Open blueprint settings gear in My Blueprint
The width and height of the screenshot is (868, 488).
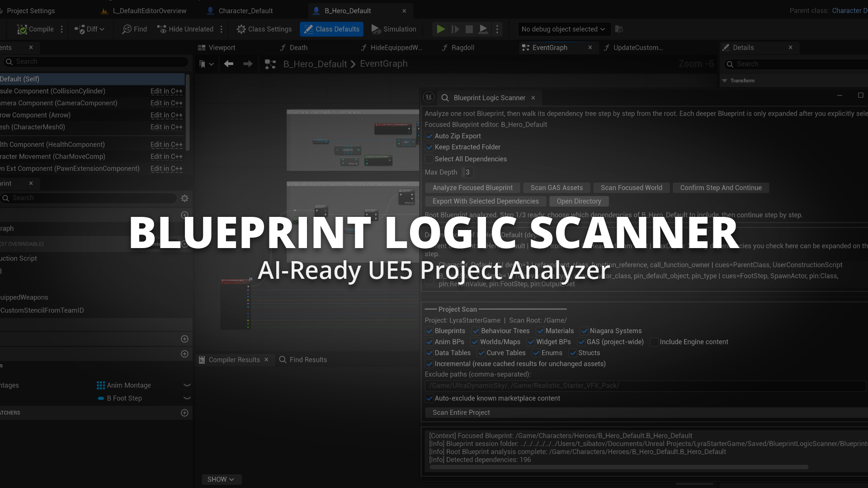tap(184, 198)
